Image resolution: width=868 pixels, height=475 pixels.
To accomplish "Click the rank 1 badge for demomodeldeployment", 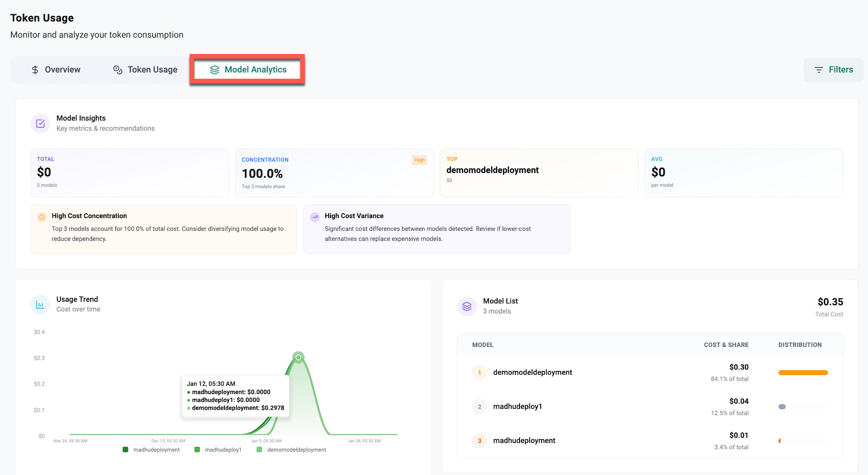I will (479, 372).
